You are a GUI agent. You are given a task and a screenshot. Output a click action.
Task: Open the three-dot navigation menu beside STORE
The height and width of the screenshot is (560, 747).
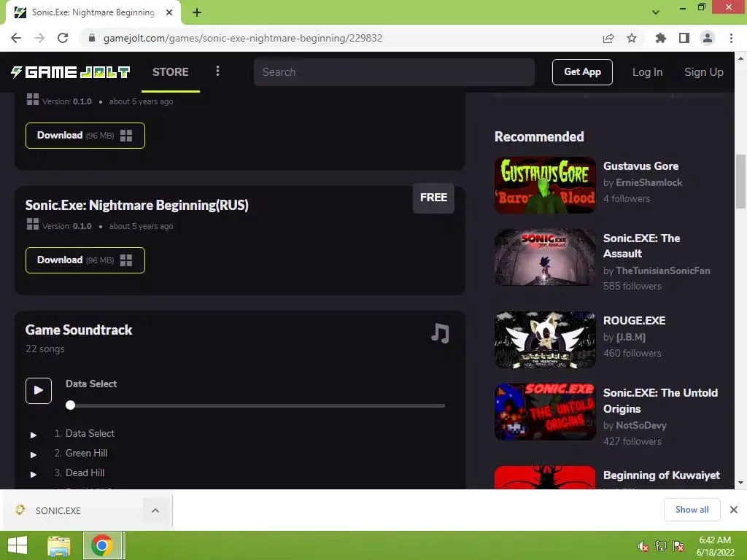pos(217,71)
